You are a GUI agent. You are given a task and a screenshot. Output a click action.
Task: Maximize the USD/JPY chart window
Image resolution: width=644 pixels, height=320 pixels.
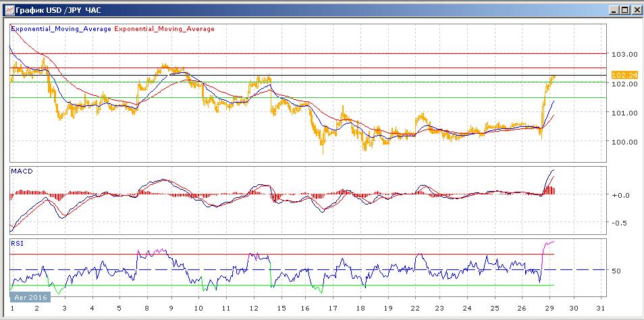(624, 10)
